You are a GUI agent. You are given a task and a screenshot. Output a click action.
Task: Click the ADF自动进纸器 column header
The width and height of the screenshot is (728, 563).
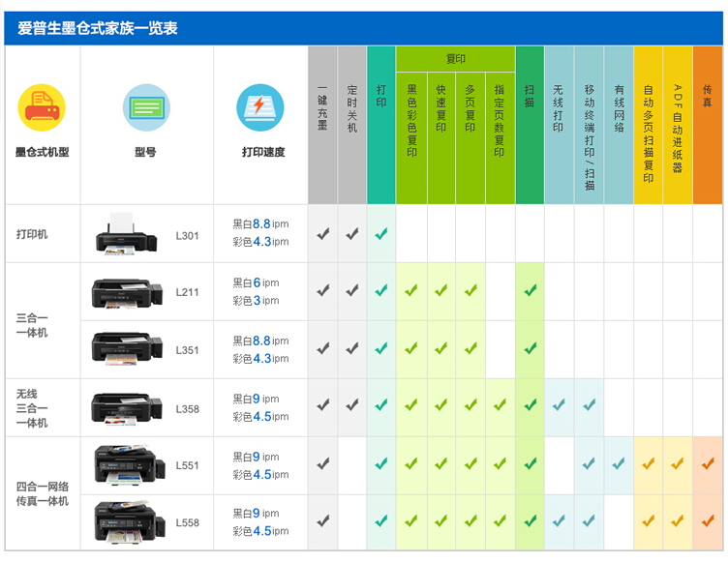click(678, 125)
